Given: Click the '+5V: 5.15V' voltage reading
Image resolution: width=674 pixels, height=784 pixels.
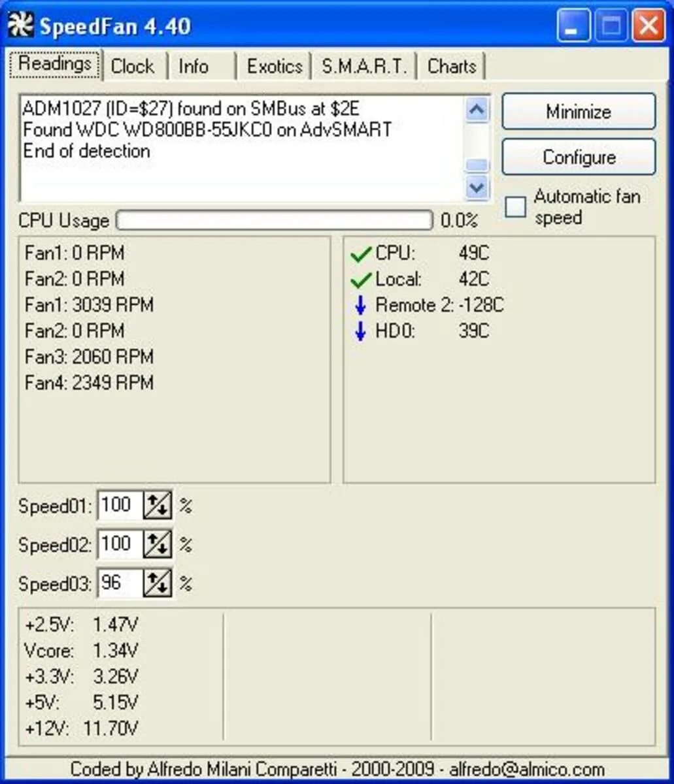Looking at the screenshot, I should tap(81, 703).
